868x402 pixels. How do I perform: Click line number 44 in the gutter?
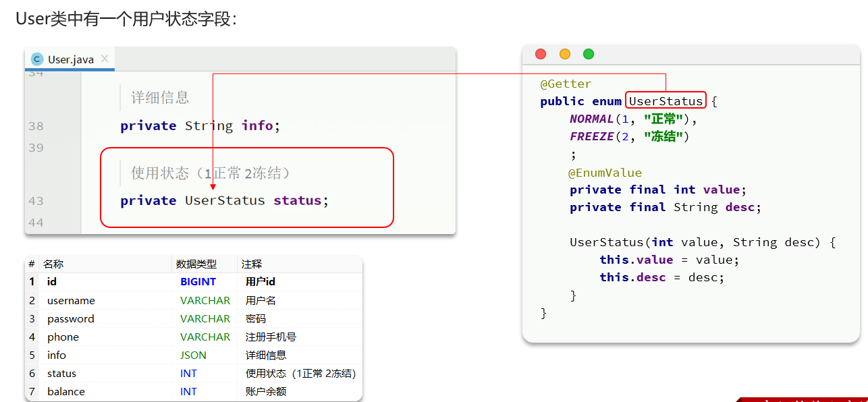click(x=36, y=223)
